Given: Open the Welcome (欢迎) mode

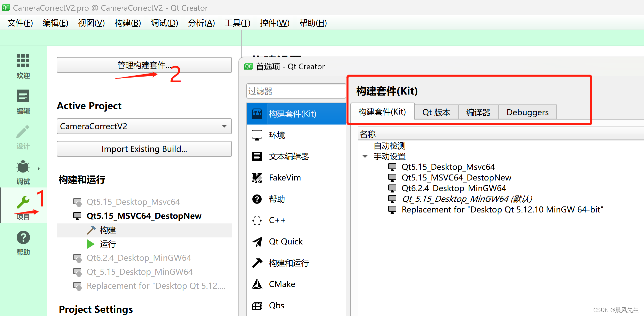Looking at the screenshot, I should coord(23,66).
